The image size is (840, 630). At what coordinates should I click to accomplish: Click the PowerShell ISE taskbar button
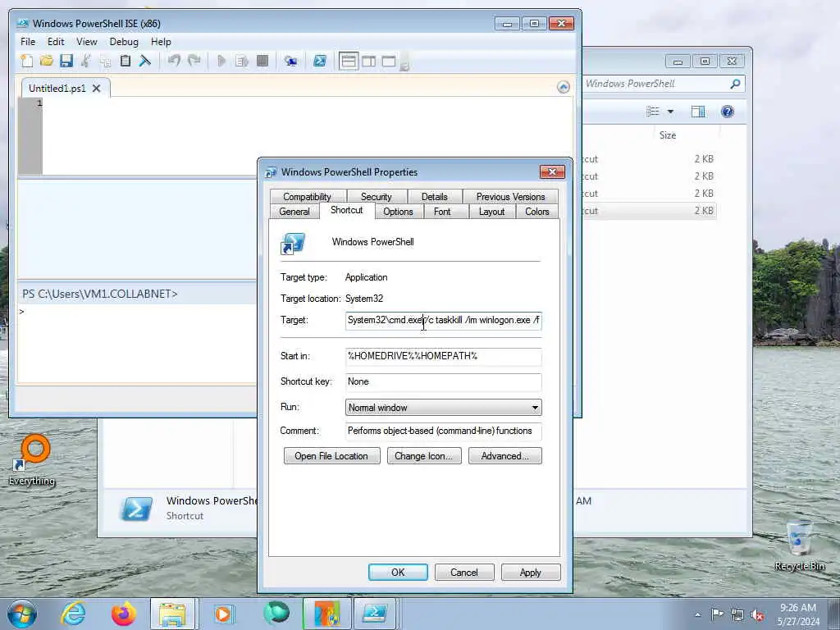click(375, 614)
